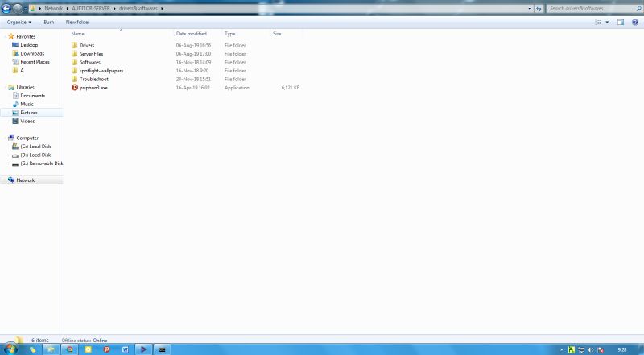This screenshot has height=355, width=644.
Task: Expand the arrow after drivers&softwares breadcrumb
Action: [163, 8]
